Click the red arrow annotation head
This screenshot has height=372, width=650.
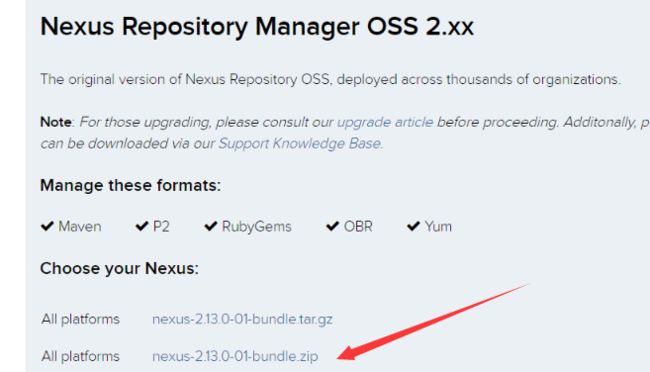pyautogui.click(x=348, y=353)
